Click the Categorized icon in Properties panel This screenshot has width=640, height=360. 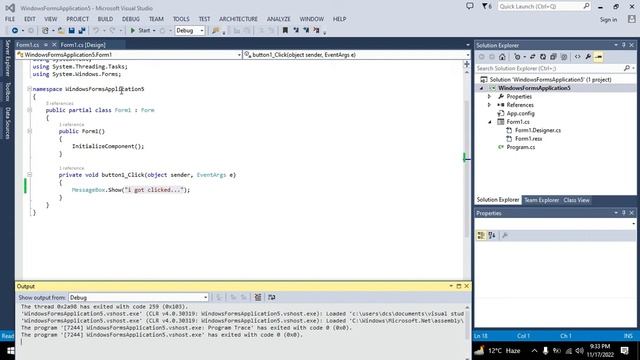(x=481, y=236)
